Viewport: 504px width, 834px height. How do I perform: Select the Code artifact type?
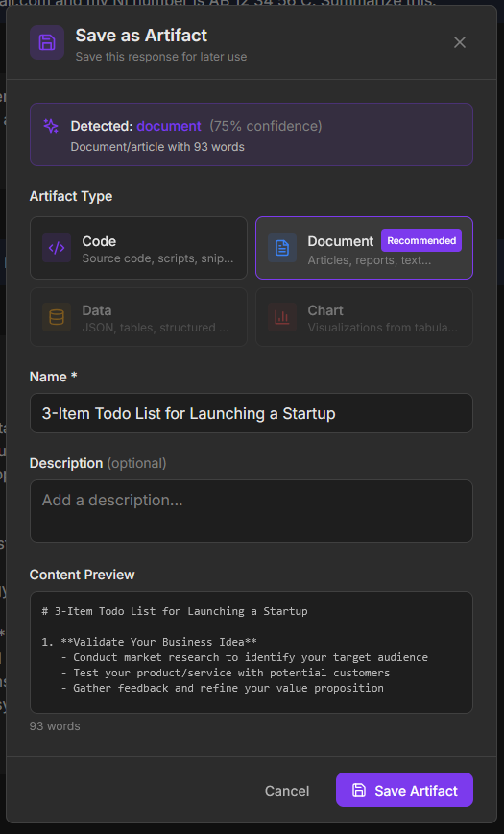pyautogui.click(x=139, y=248)
